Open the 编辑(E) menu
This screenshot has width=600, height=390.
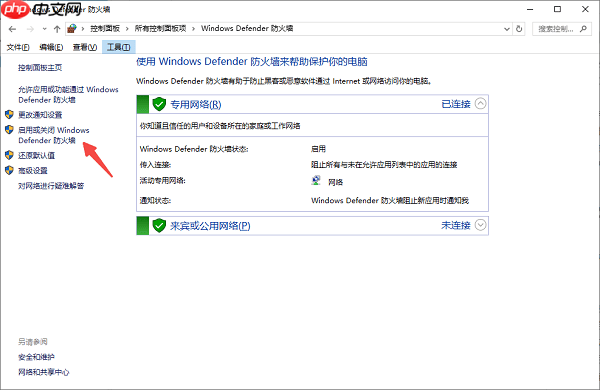51,47
